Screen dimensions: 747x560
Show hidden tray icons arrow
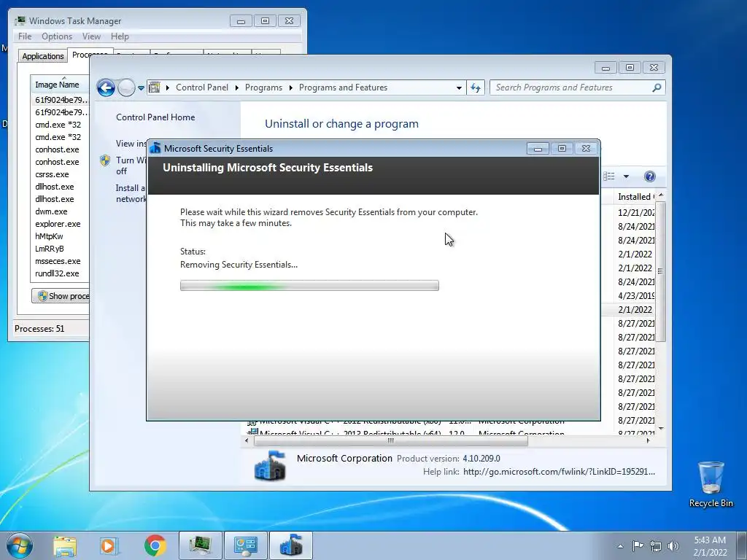tap(620, 546)
